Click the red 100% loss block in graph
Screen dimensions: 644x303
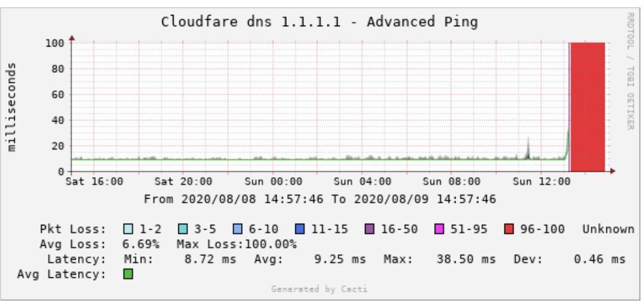tap(587, 107)
